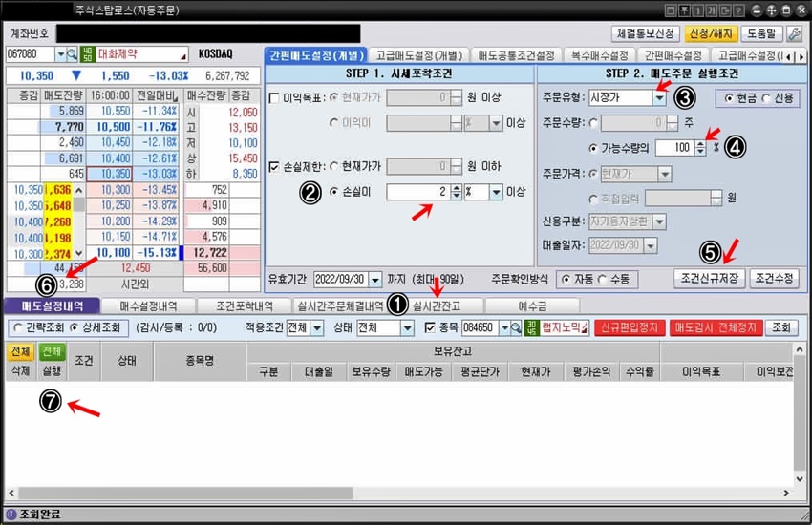Select the 가능수량의 radio button
Image resolution: width=812 pixels, height=525 pixels.
click(593, 149)
